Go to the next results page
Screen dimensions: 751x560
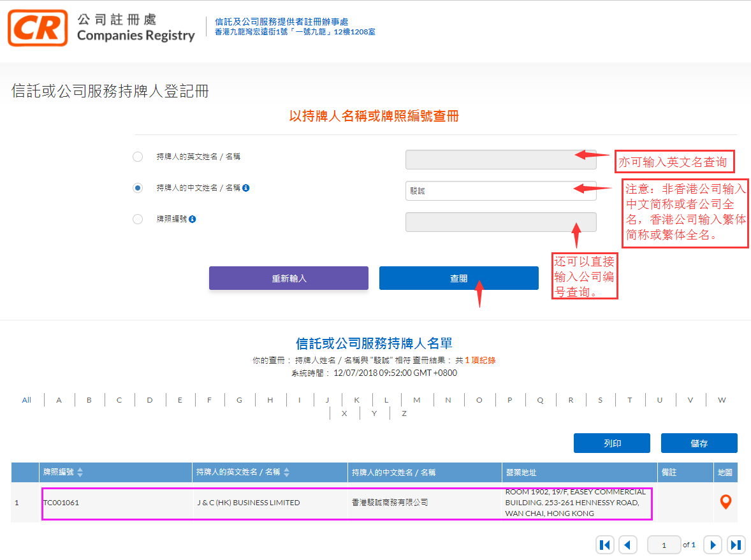pyautogui.click(x=713, y=545)
